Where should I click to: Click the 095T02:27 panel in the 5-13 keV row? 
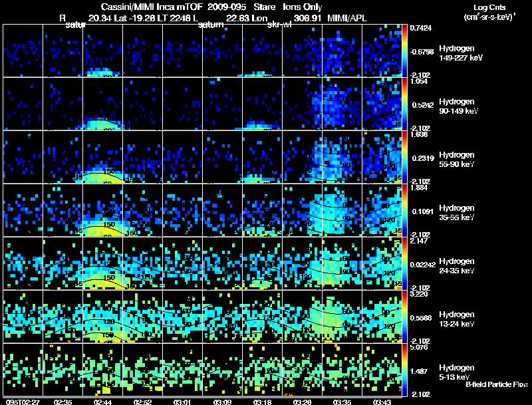coord(23,370)
